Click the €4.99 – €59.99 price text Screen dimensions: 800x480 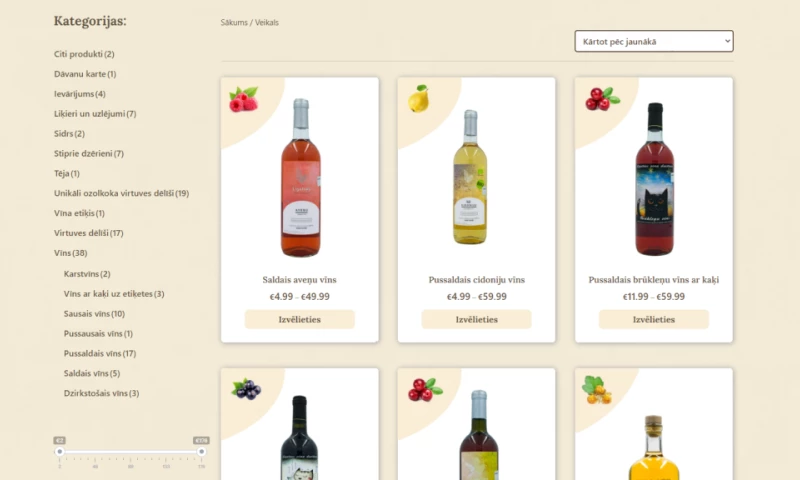click(x=477, y=296)
